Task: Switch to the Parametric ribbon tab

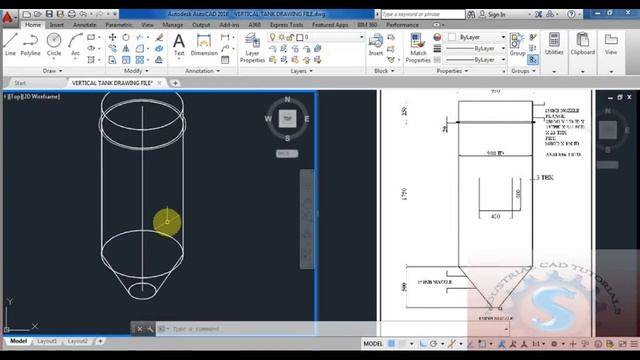Action: (x=119, y=25)
